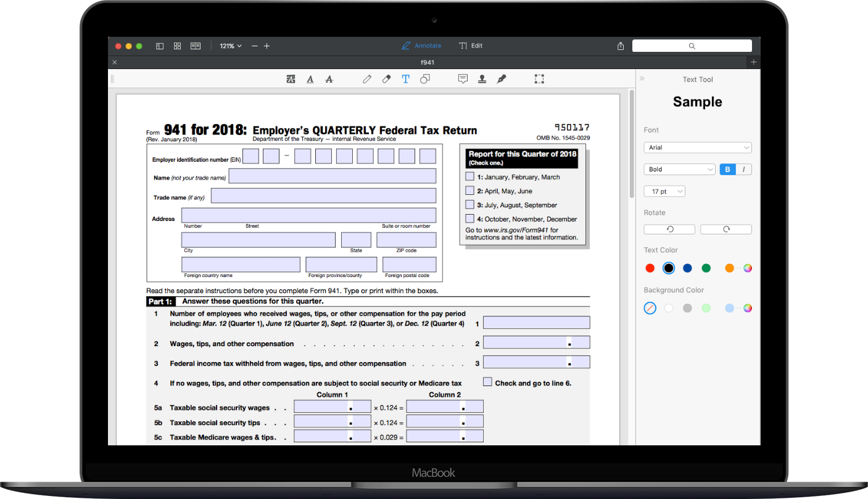Click line 1 number of employees field
Viewport: 868px width, 499px height.
click(x=536, y=323)
